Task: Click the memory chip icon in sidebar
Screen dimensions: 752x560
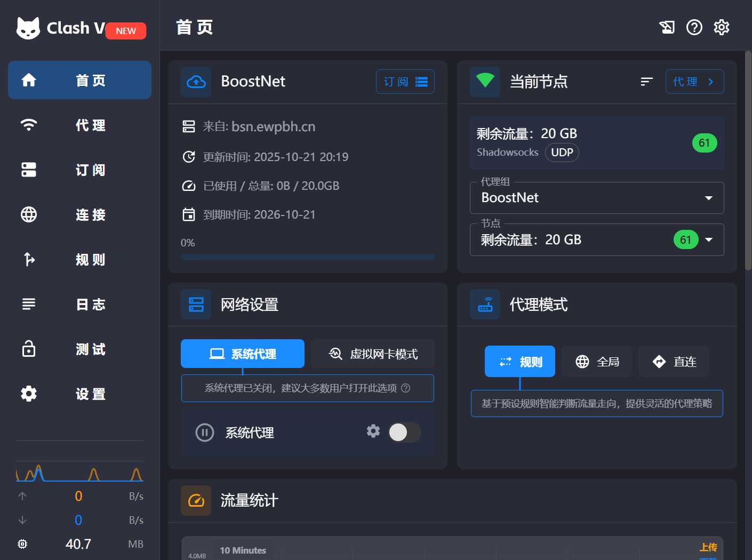Action: (x=22, y=544)
